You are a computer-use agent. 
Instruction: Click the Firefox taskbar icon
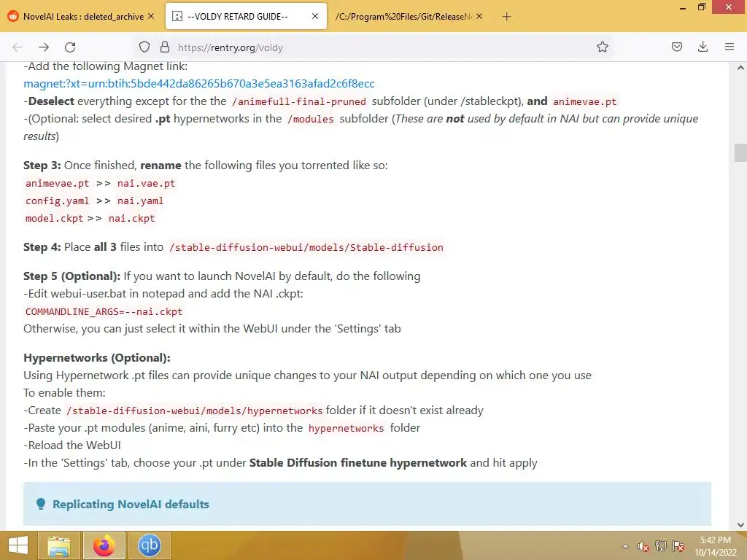click(104, 545)
